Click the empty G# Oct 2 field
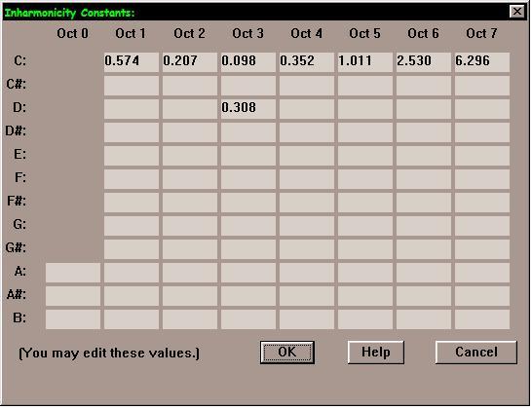The width and height of the screenshot is (532, 410). [x=190, y=249]
